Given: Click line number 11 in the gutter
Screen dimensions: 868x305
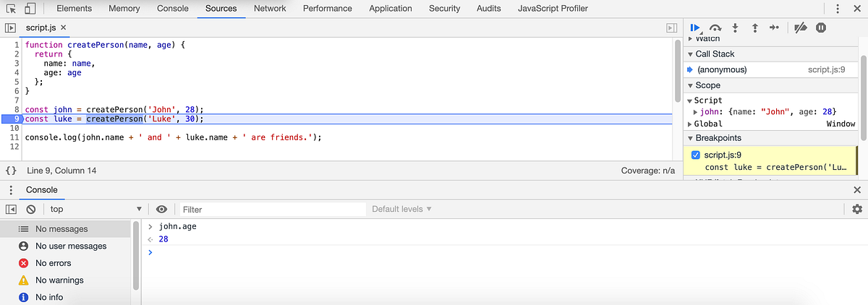Looking at the screenshot, I should point(14,137).
